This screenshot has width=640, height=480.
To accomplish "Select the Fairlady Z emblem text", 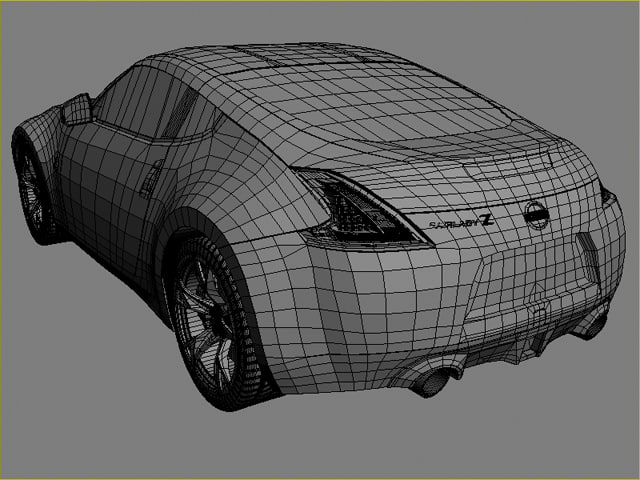I will pos(460,222).
